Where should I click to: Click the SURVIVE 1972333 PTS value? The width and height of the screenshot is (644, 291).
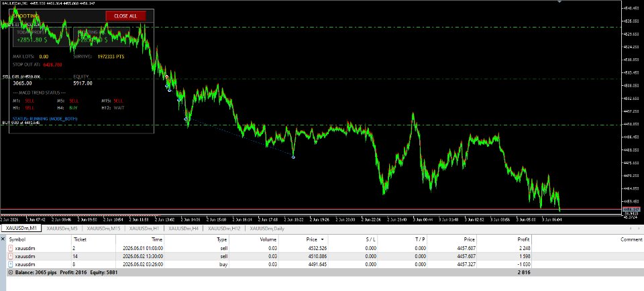pos(111,56)
